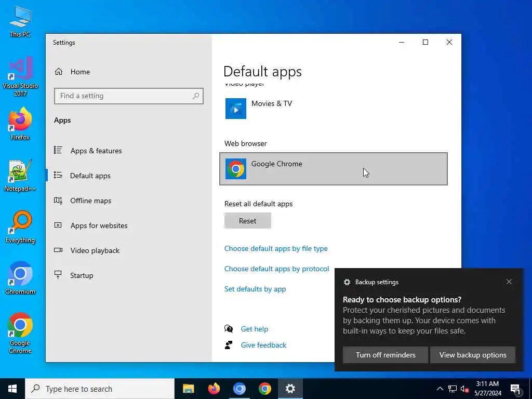Click the Find a setting search field
This screenshot has height=399, width=532.
pyautogui.click(x=129, y=96)
